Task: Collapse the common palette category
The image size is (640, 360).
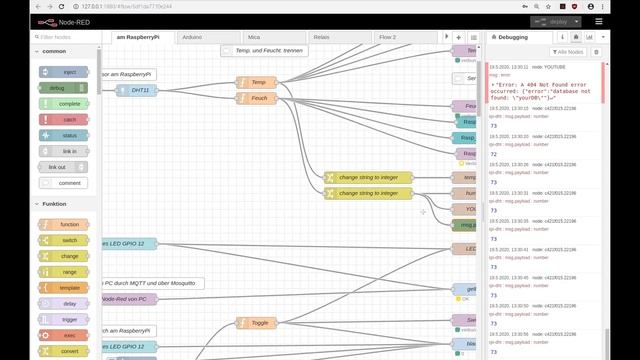Action: click(37, 51)
